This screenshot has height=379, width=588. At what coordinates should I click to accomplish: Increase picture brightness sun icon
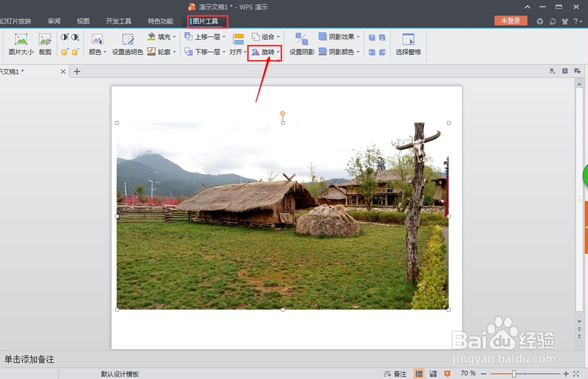(x=65, y=52)
